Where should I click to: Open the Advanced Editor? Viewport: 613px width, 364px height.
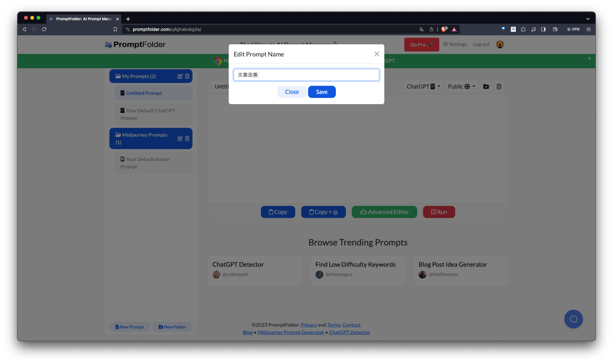pos(384,212)
